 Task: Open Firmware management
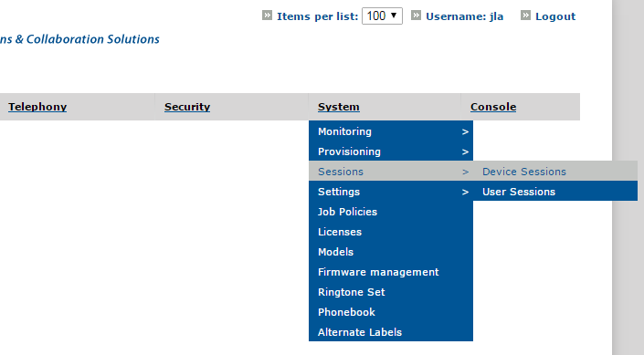[x=391, y=272]
